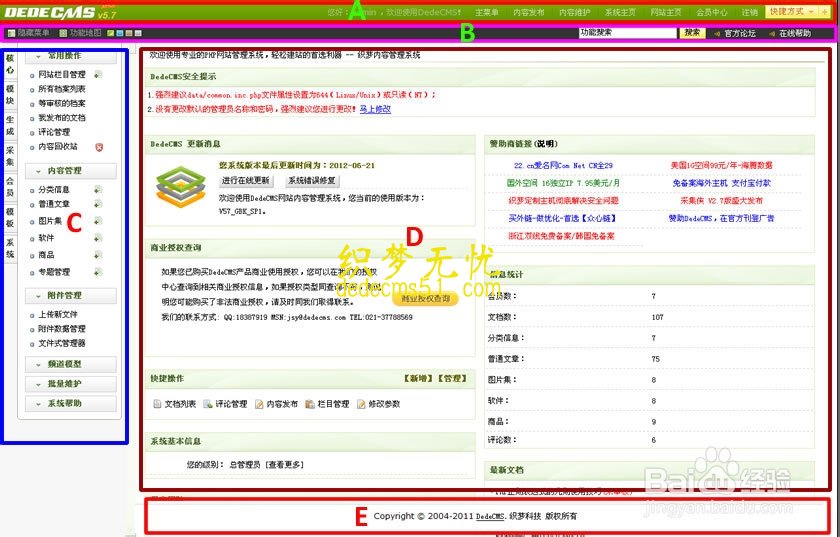This screenshot has height=537, width=840.
Task: Go to 网站主页 in the top navigation
Action: [666, 12]
